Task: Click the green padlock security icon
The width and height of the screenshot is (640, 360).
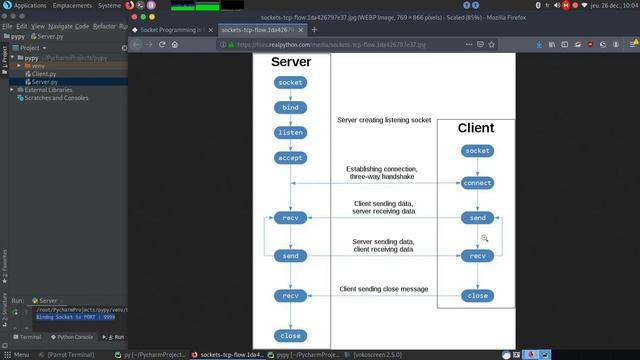Action: tap(231, 44)
